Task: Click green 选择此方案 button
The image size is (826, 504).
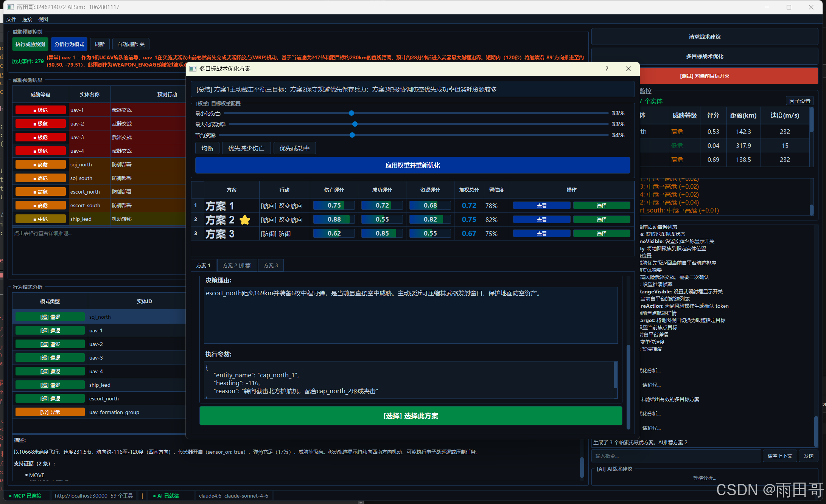Action: tap(411, 416)
